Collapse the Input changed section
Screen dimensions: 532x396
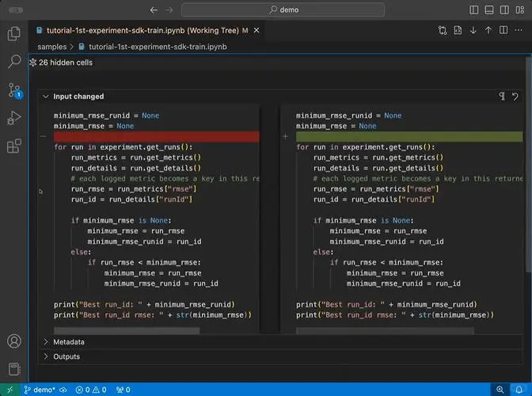coord(46,97)
